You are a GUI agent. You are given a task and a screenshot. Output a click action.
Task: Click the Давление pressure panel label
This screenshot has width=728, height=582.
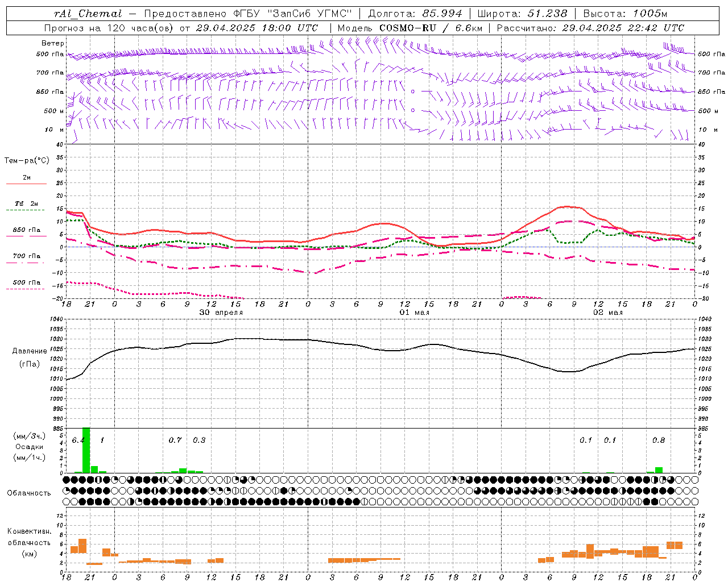(29, 351)
